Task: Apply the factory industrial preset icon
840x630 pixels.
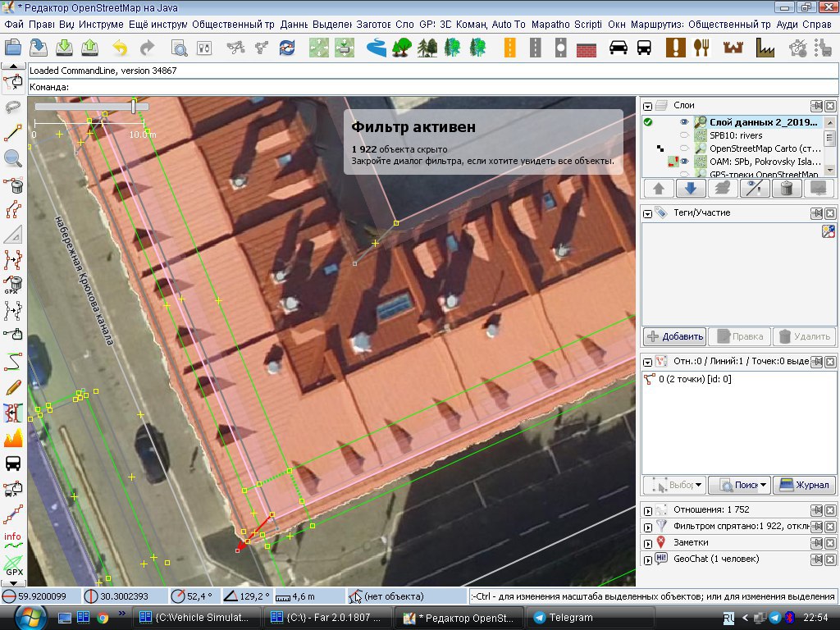Action: (x=765, y=48)
